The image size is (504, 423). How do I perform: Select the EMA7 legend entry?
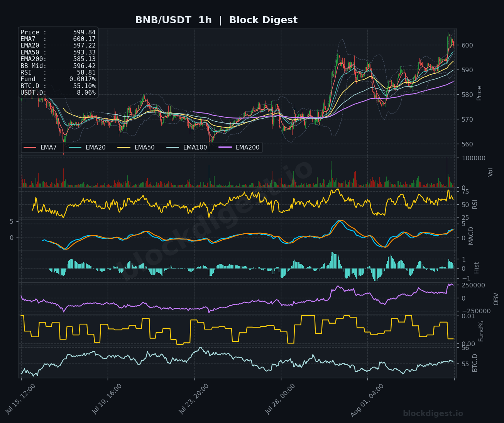[40, 148]
